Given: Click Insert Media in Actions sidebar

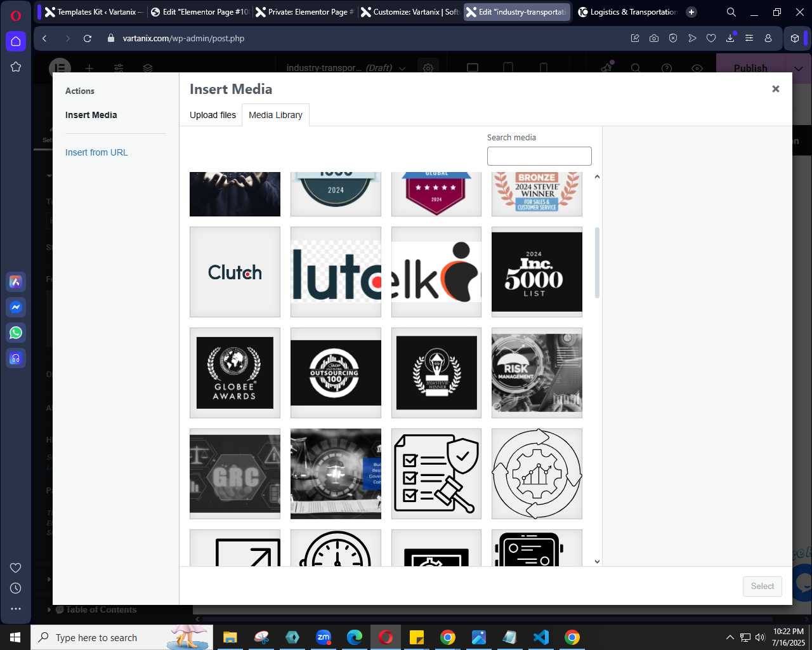Looking at the screenshot, I should coord(91,115).
